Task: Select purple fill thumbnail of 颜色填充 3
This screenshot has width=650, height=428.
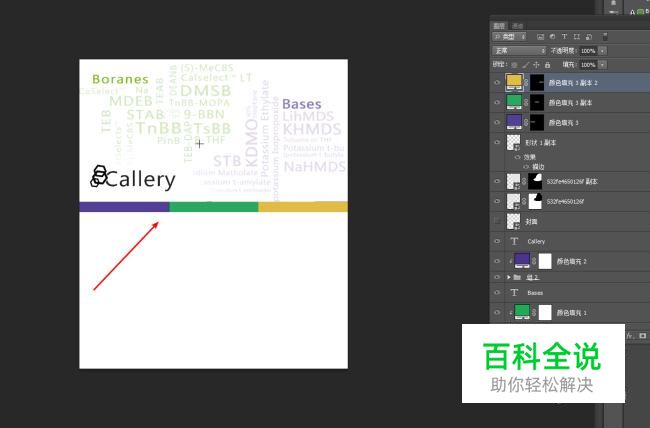Action: (514, 122)
